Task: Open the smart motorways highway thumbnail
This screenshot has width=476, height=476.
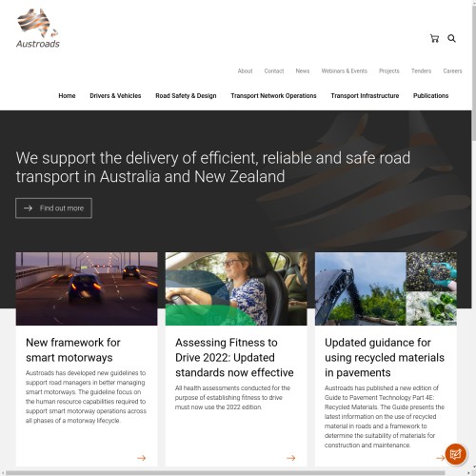Action: tap(87, 288)
